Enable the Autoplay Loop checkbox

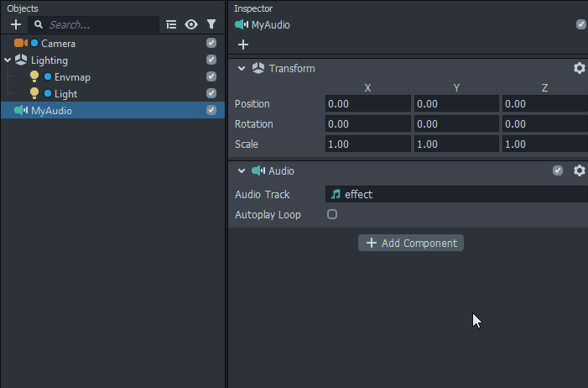332,214
